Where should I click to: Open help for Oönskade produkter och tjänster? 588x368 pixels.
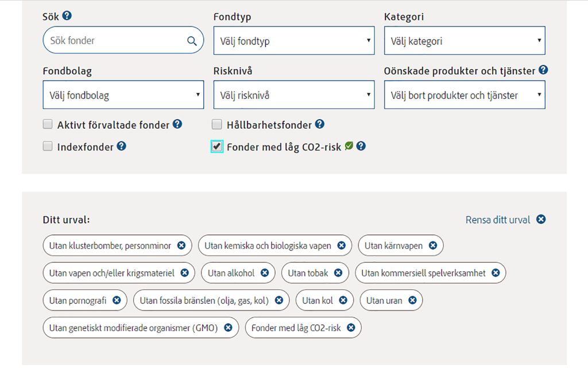point(543,70)
